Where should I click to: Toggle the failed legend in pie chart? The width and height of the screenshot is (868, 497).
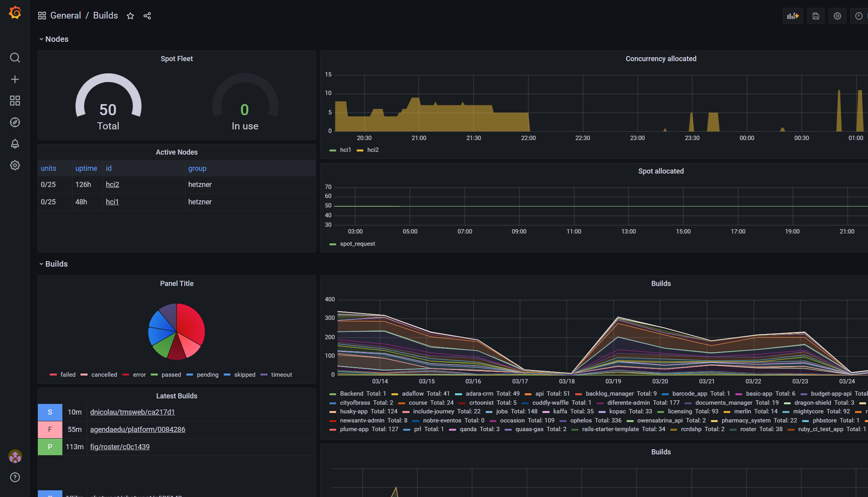(x=67, y=375)
